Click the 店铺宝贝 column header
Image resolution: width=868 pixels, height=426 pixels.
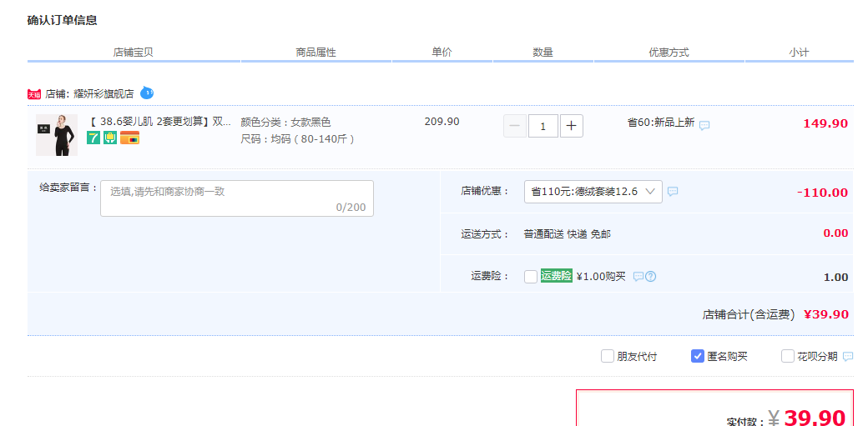coord(134,53)
